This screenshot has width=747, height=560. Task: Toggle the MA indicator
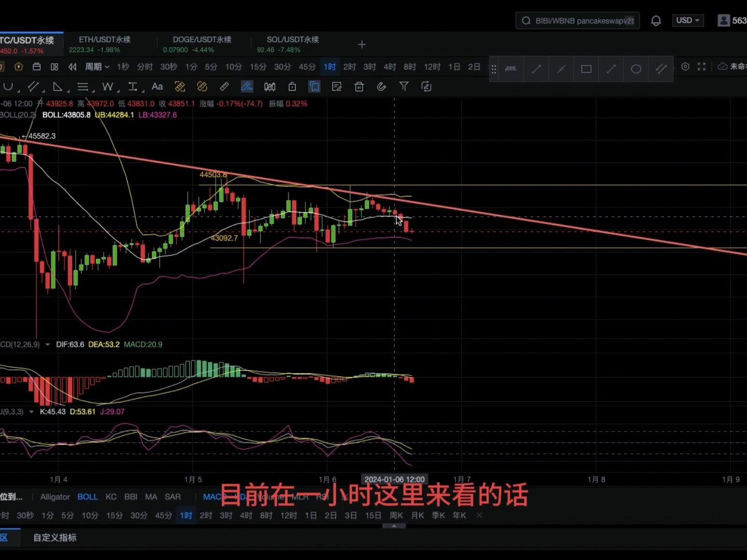click(x=151, y=497)
